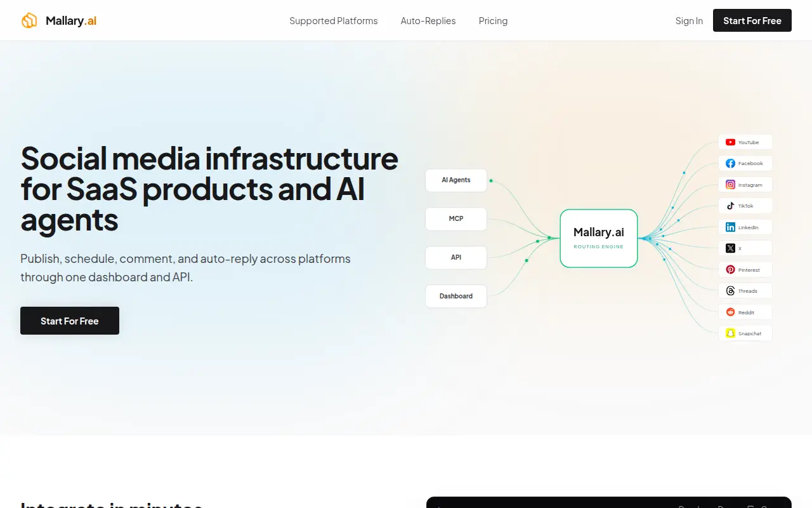The image size is (812, 508).
Task: Click the Dashboard node in diagram
Action: 456,296
